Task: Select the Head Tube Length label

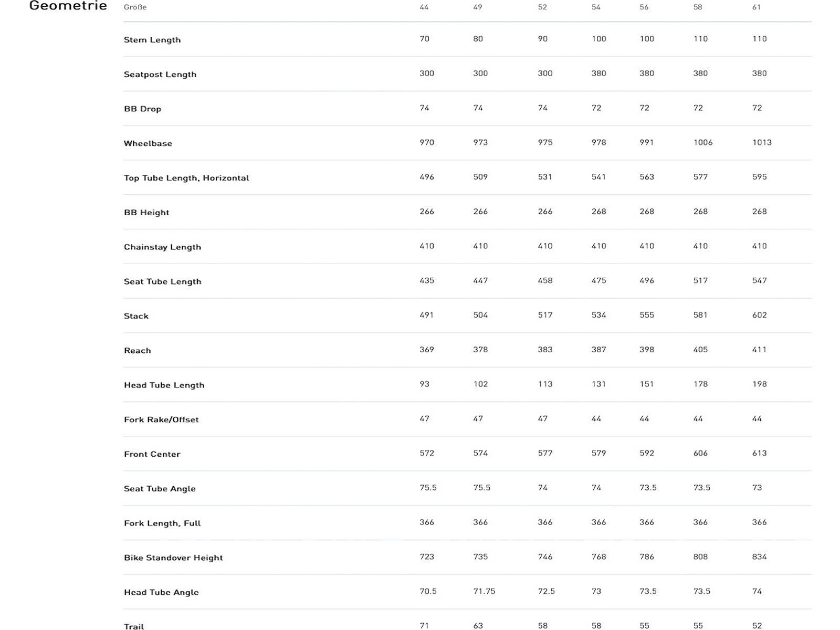Action: [164, 385]
